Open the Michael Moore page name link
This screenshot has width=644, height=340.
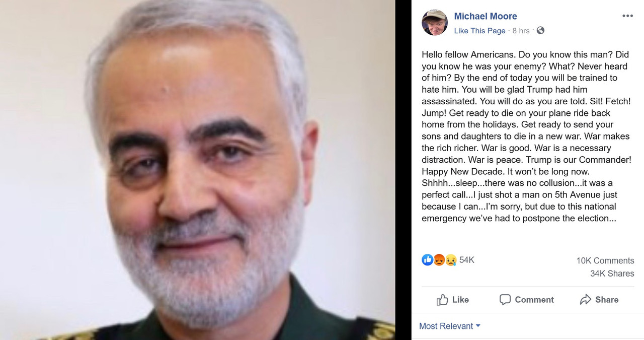coord(486,16)
